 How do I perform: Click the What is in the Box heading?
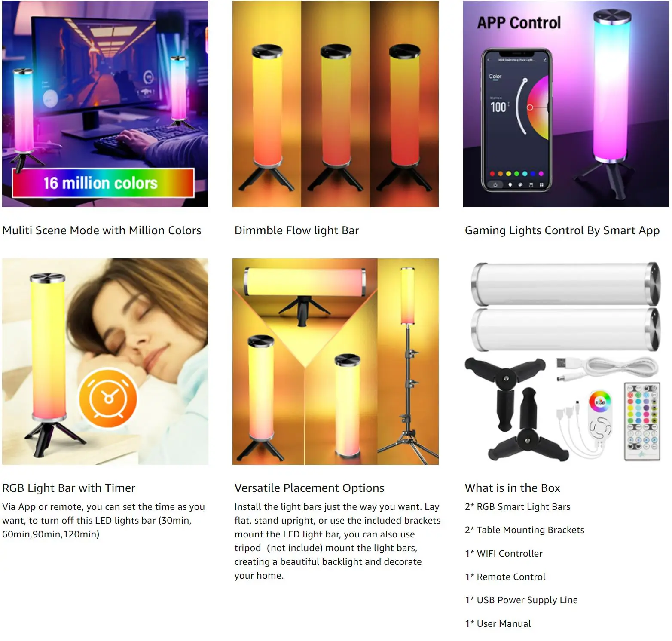(513, 488)
